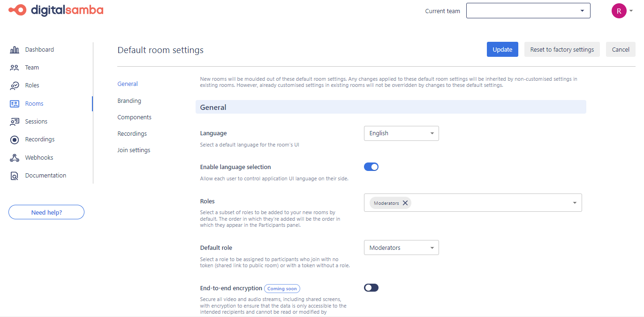
Task: Toggle End-to-end encryption switch
Action: (371, 288)
